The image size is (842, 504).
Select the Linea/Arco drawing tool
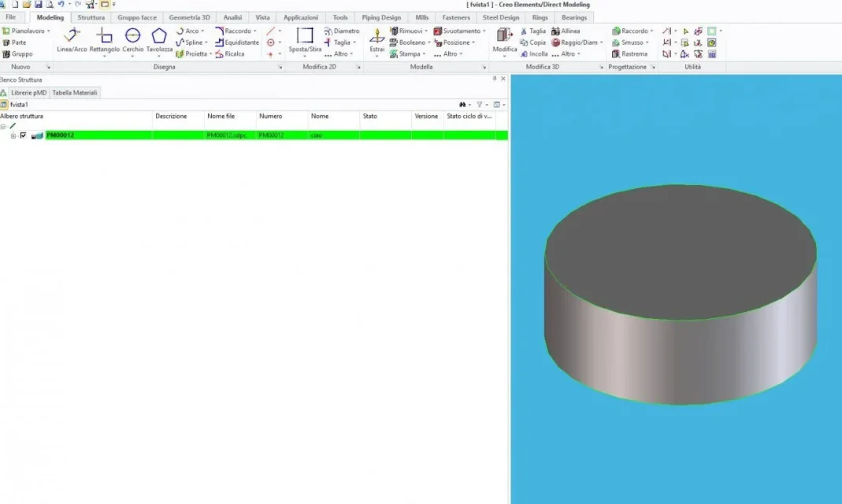click(x=72, y=41)
